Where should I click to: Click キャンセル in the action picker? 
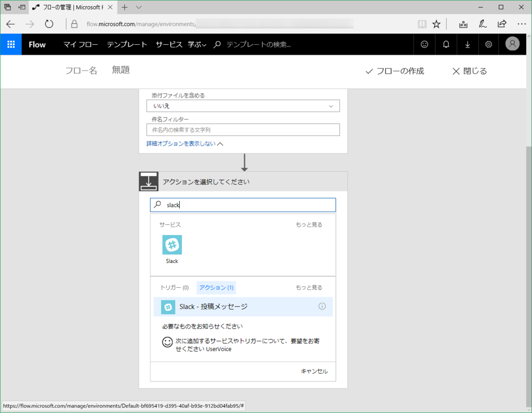pyautogui.click(x=314, y=371)
